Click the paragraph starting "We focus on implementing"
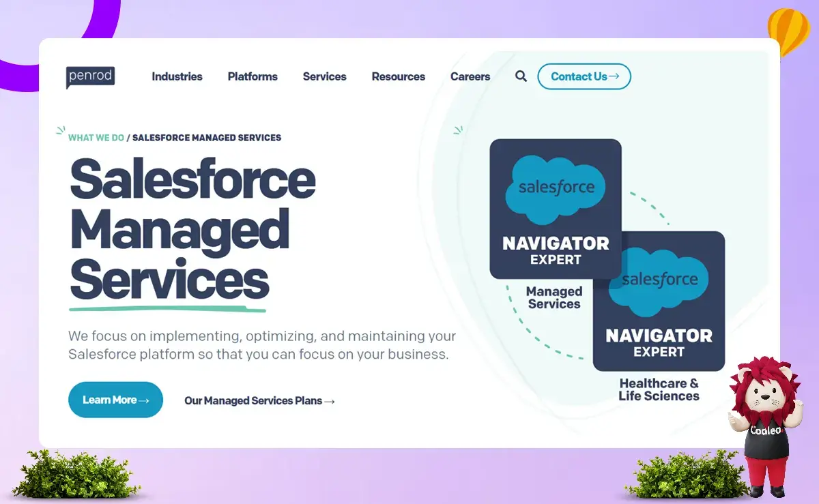Image resolution: width=819 pixels, height=504 pixels. point(261,345)
